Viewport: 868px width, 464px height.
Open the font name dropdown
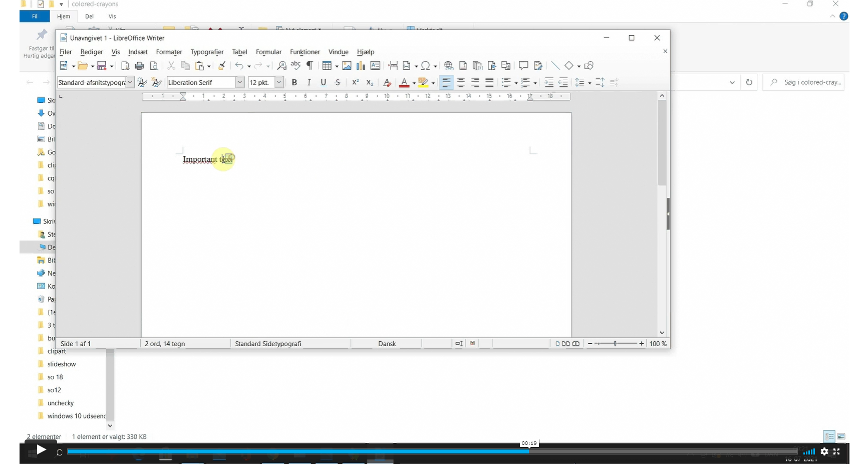pyautogui.click(x=240, y=83)
